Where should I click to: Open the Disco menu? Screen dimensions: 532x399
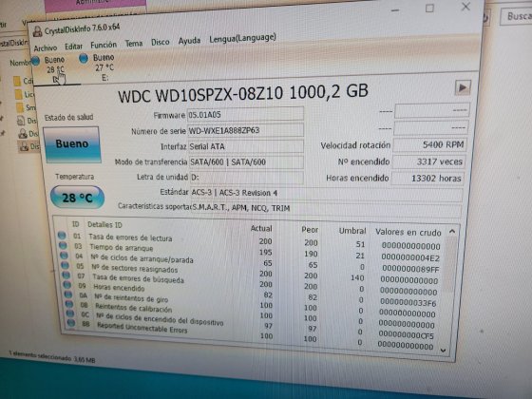(161, 42)
